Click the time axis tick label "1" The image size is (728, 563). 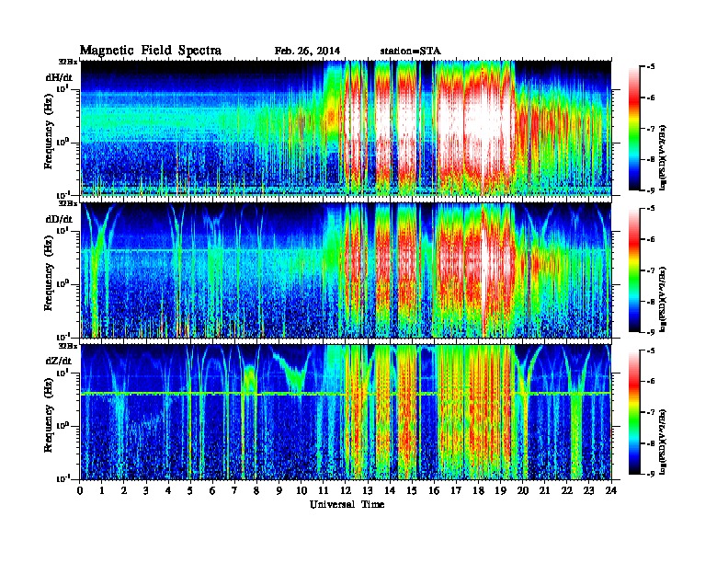102,490
